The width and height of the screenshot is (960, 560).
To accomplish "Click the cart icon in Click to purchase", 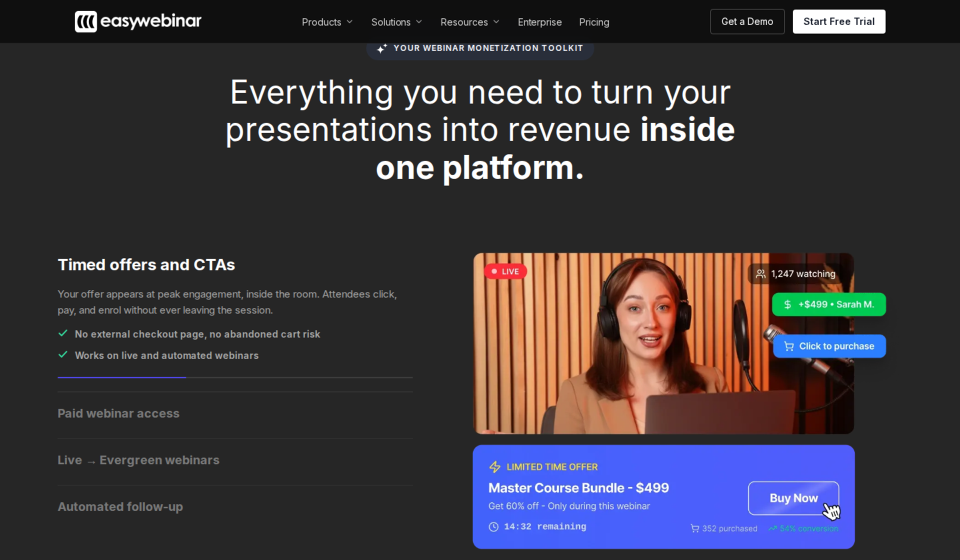I will pos(789,346).
